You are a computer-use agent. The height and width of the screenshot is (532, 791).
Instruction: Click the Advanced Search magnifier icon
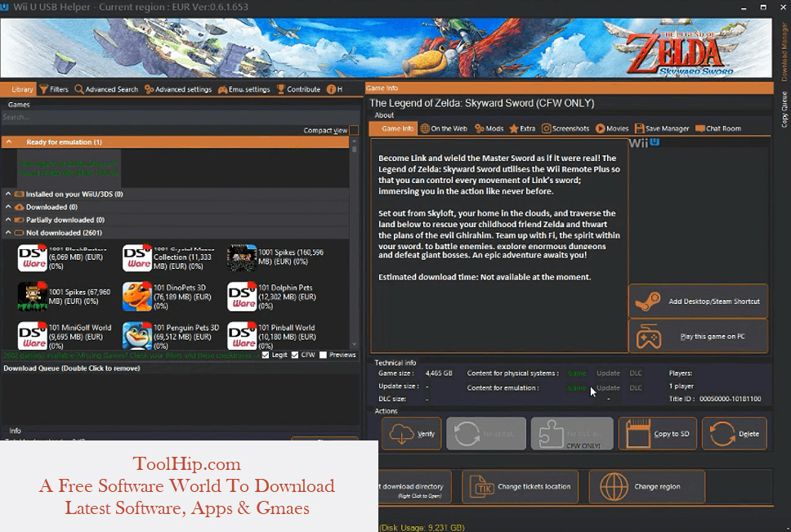point(79,89)
